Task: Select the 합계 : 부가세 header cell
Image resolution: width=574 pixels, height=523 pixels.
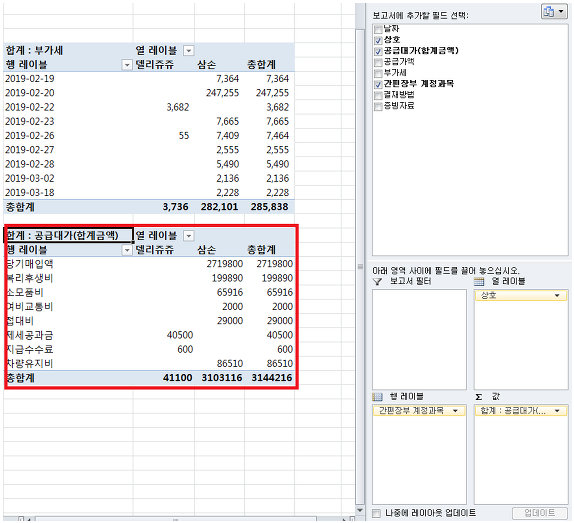Action: [x=68, y=50]
